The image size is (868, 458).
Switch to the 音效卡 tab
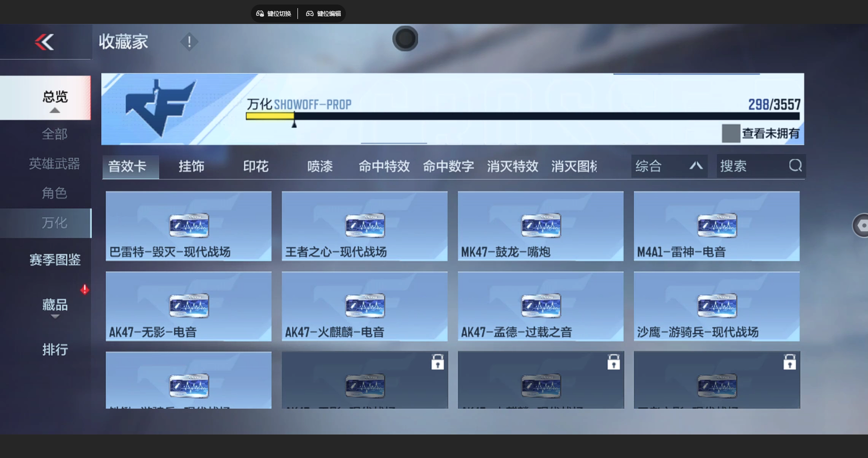131,167
